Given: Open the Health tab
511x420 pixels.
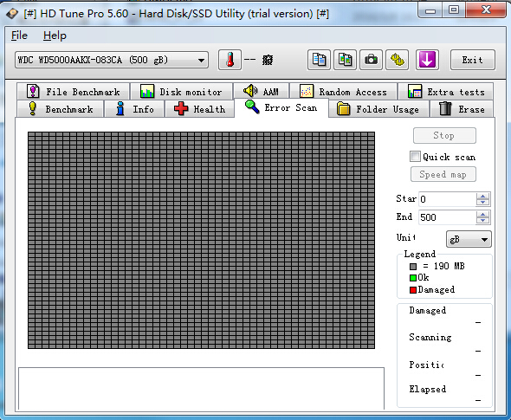Looking at the screenshot, I should (199, 109).
